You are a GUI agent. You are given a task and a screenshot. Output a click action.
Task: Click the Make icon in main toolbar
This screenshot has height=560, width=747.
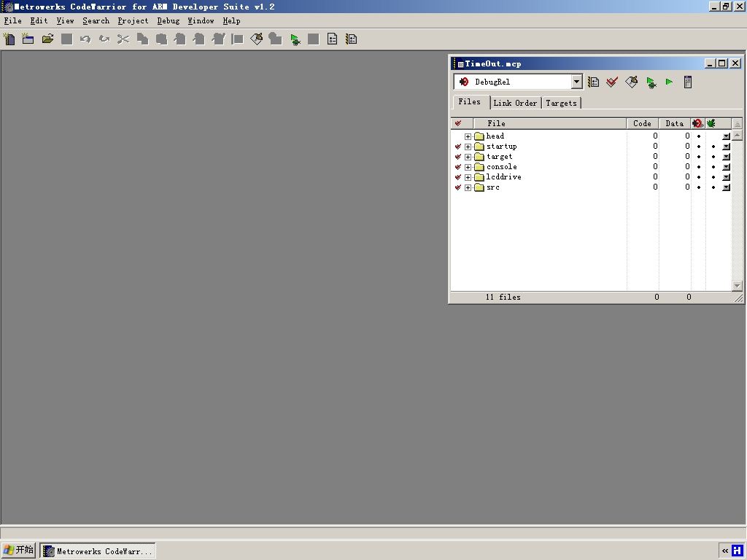coord(256,39)
